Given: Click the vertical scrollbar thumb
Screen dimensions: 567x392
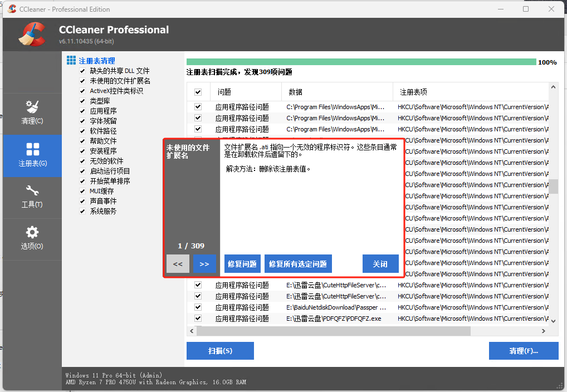Looking at the screenshot, I should (x=553, y=187).
